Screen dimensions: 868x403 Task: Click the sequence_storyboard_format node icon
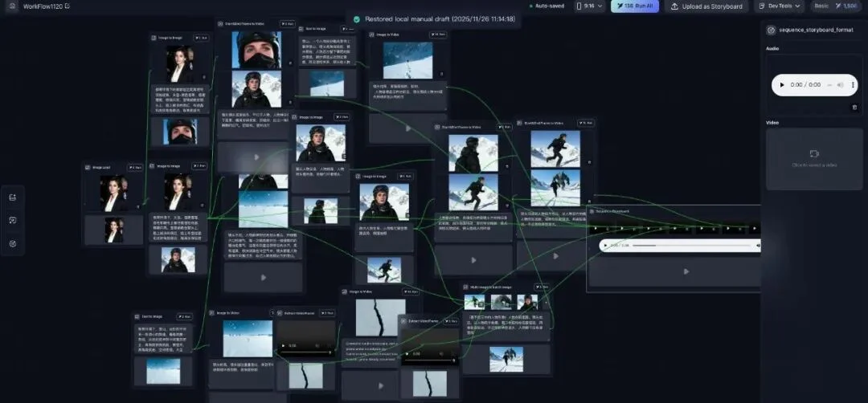(x=771, y=30)
